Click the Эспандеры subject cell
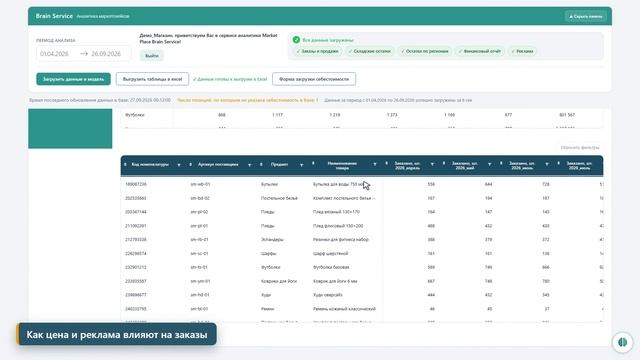Screen dimensions: 640x360 (272, 240)
